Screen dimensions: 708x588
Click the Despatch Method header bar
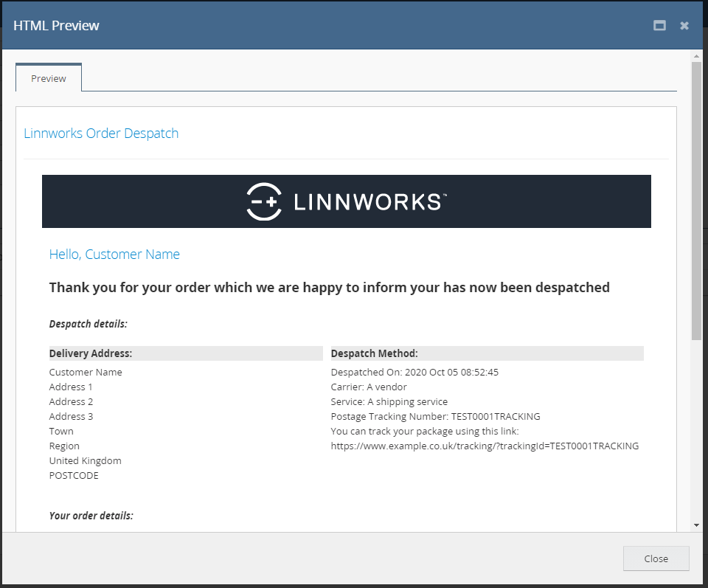[487, 353]
